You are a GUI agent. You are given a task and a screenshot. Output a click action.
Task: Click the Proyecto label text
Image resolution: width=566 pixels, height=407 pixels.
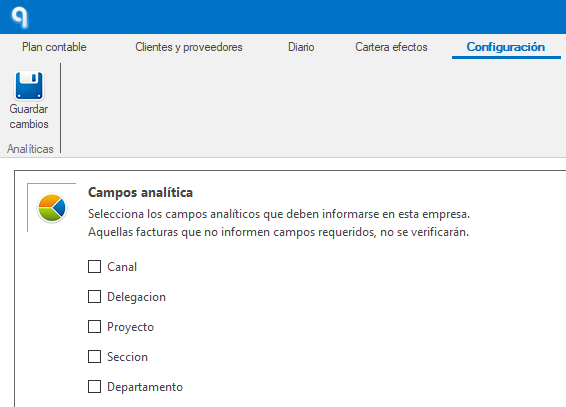131,327
